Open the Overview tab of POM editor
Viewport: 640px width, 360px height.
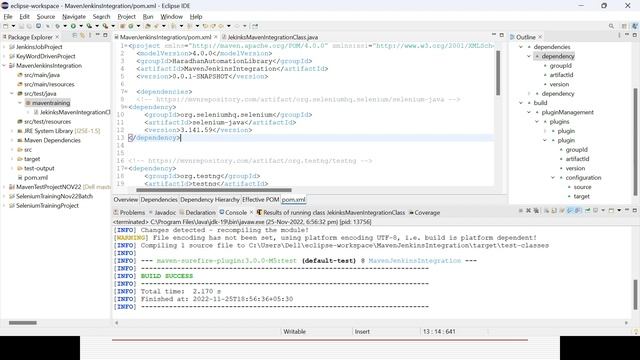coord(126,200)
